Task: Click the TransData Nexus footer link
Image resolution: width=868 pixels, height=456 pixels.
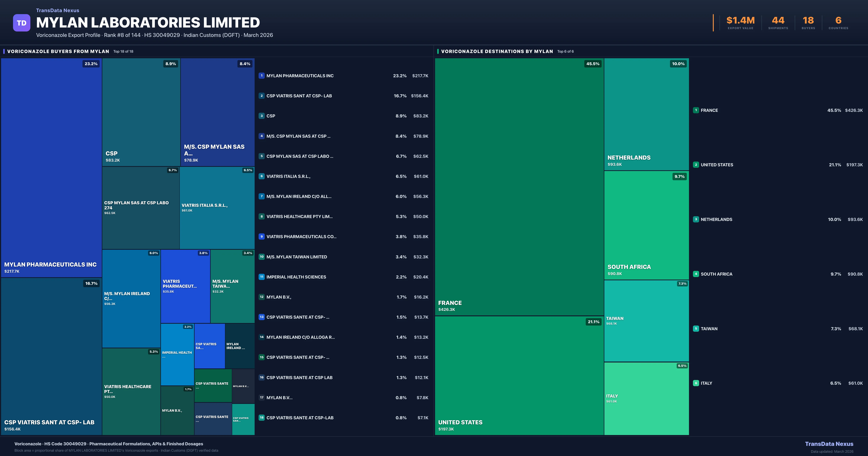Action: point(829,444)
